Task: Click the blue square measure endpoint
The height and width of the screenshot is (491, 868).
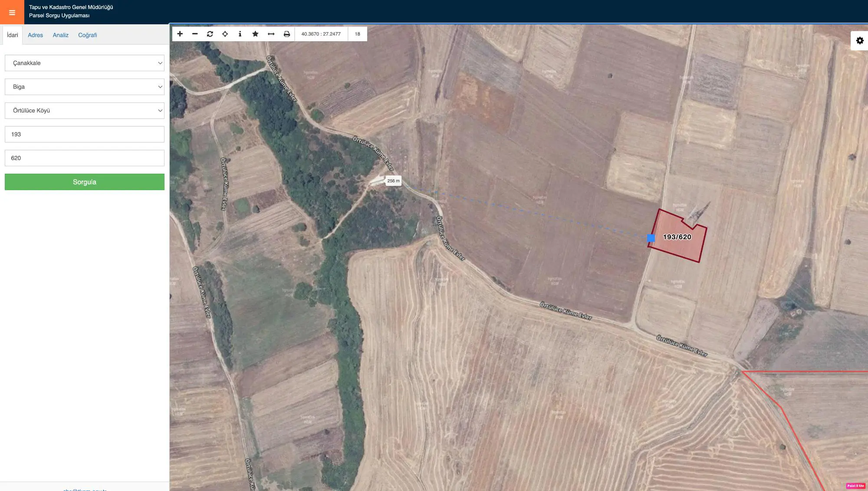Action: 651,238
